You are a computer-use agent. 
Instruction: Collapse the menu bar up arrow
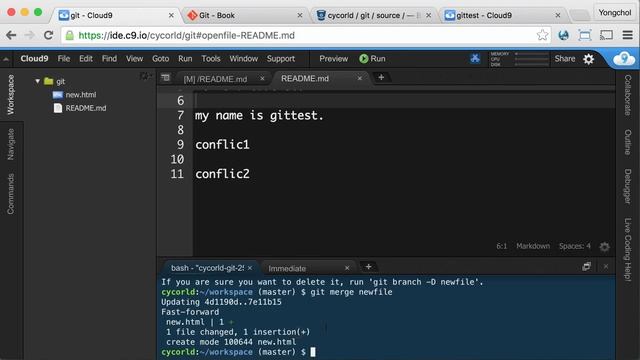[6, 59]
